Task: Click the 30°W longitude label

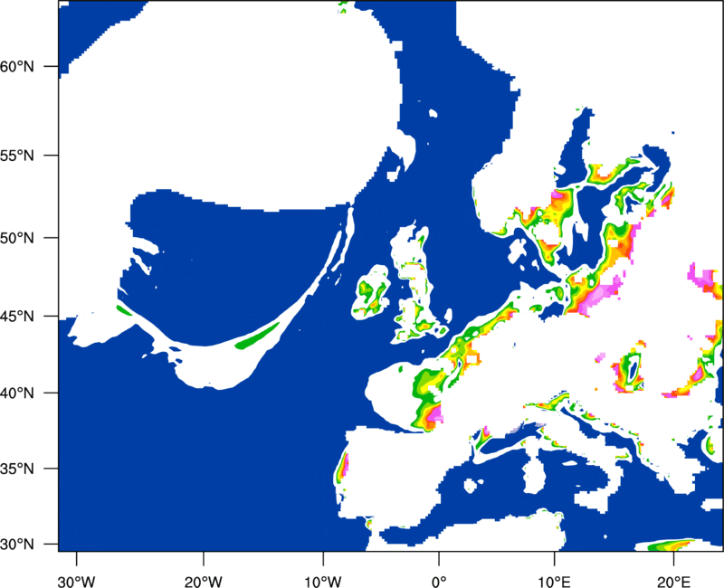Action: [77, 582]
